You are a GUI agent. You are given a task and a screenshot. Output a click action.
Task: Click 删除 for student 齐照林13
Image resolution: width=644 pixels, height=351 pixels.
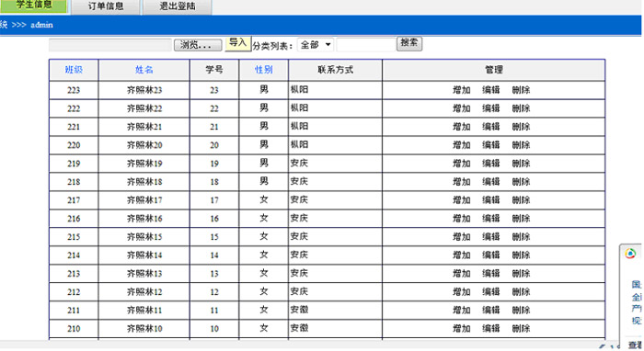click(x=521, y=274)
